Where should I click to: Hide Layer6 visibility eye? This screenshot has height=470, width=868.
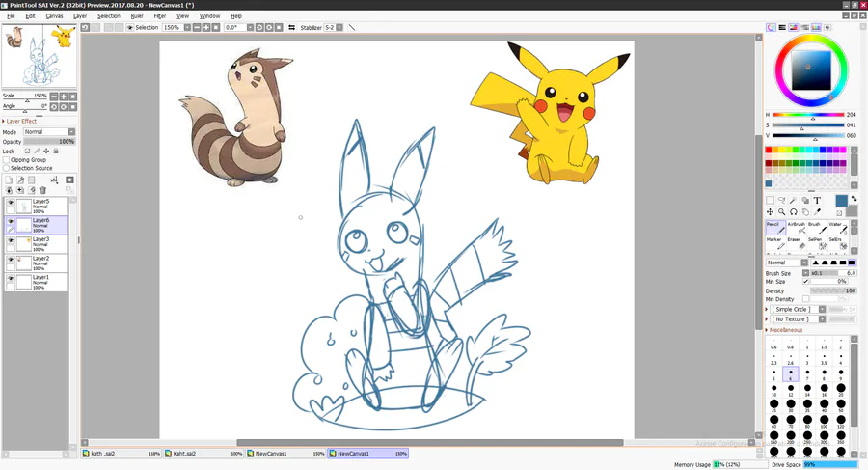(x=11, y=221)
